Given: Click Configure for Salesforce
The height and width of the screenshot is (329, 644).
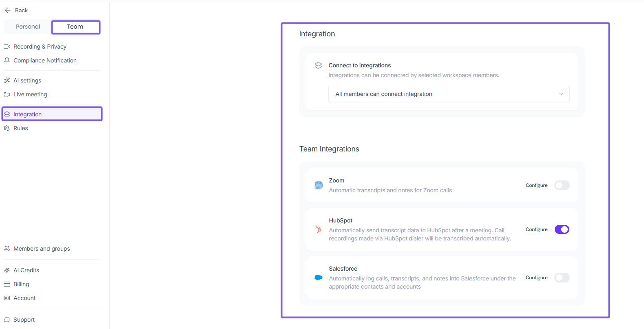Looking at the screenshot, I should (536, 278).
